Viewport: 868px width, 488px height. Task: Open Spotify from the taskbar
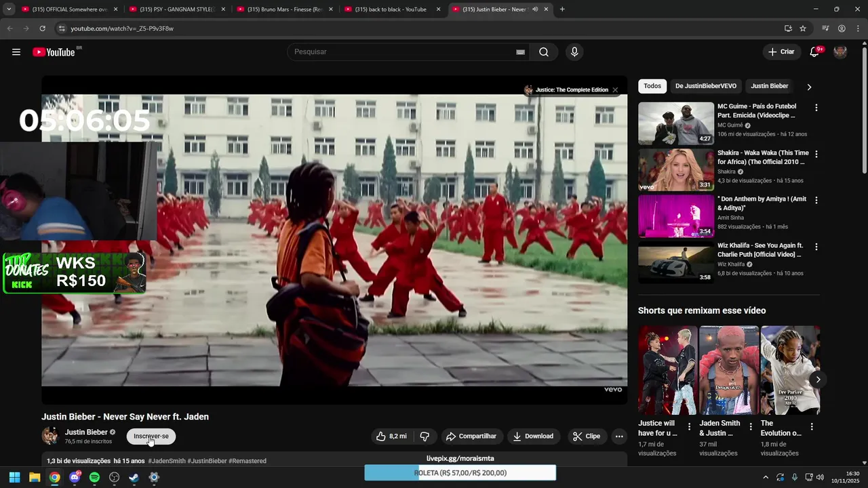click(94, 477)
